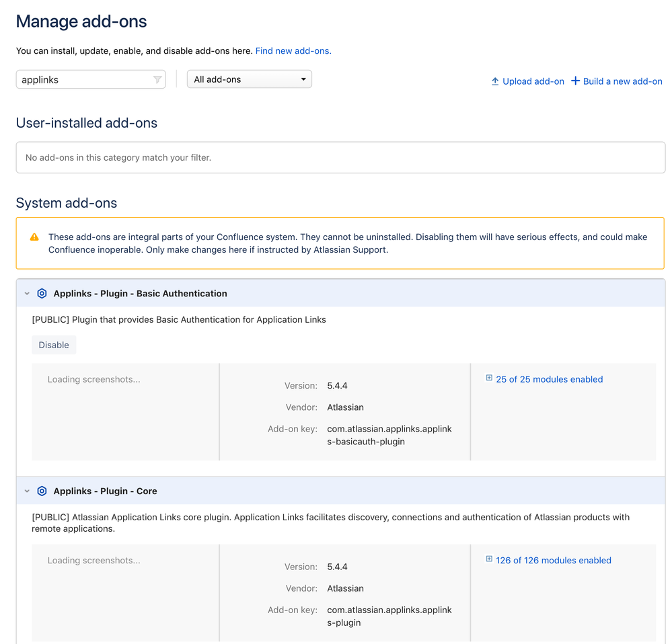672x644 pixels.
Task: Click the Applinks - Plugin - Core title
Action: tap(105, 491)
